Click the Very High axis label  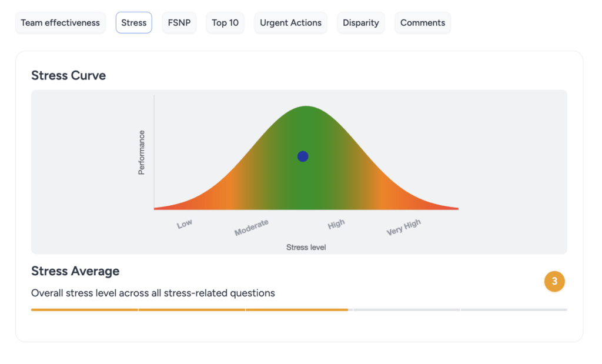coord(403,228)
